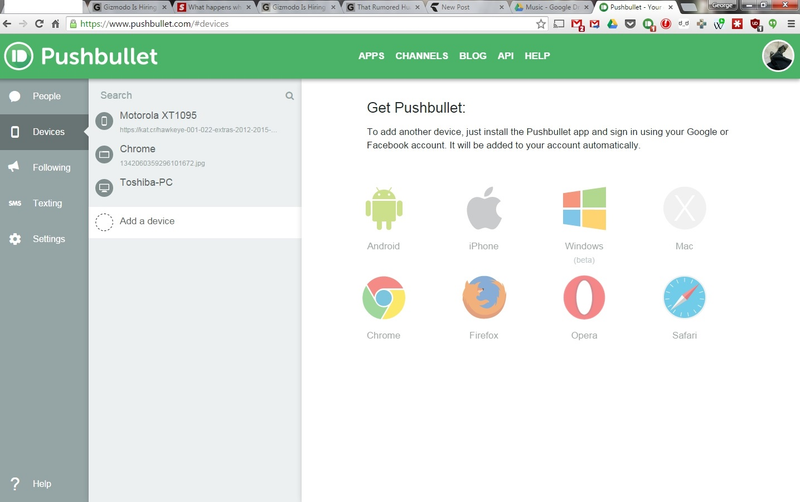800x502 pixels.
Task: Get the Chrome extension via Chrome icon
Action: coord(384,298)
